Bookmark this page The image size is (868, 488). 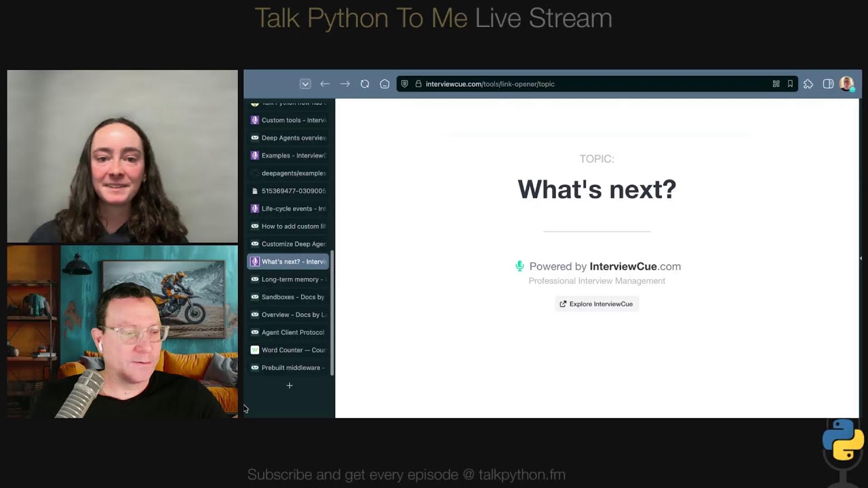(x=790, y=84)
